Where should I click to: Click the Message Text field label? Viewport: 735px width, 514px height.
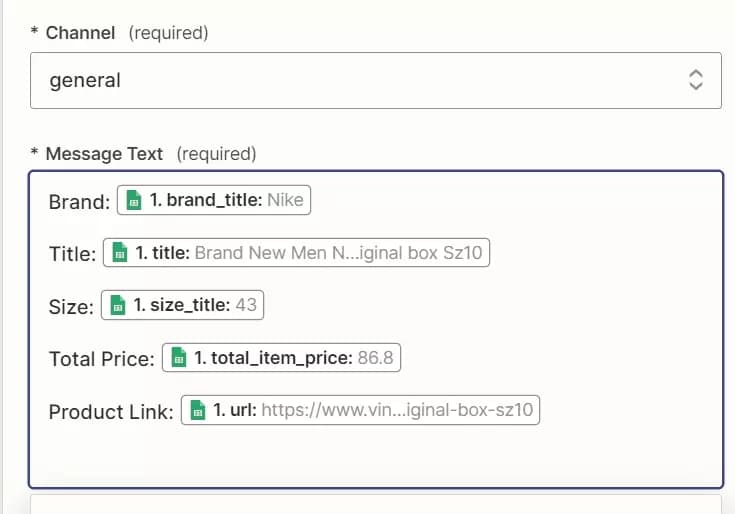[104, 154]
